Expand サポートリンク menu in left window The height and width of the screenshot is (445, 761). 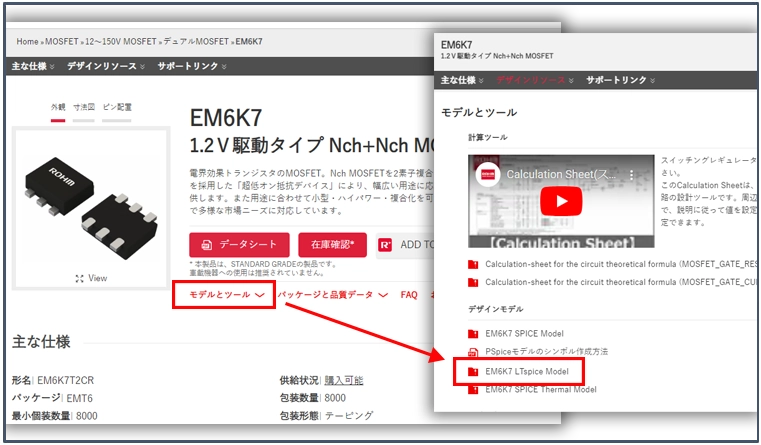(192, 66)
